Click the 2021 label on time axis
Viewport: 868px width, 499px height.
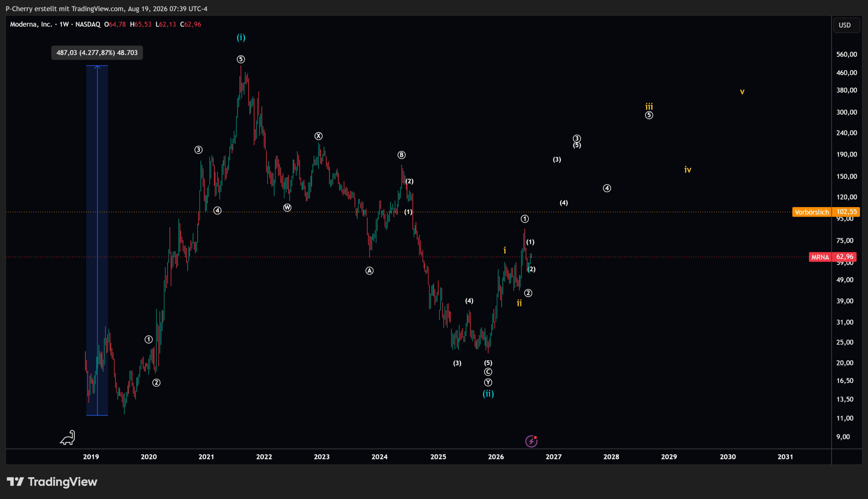click(x=206, y=457)
